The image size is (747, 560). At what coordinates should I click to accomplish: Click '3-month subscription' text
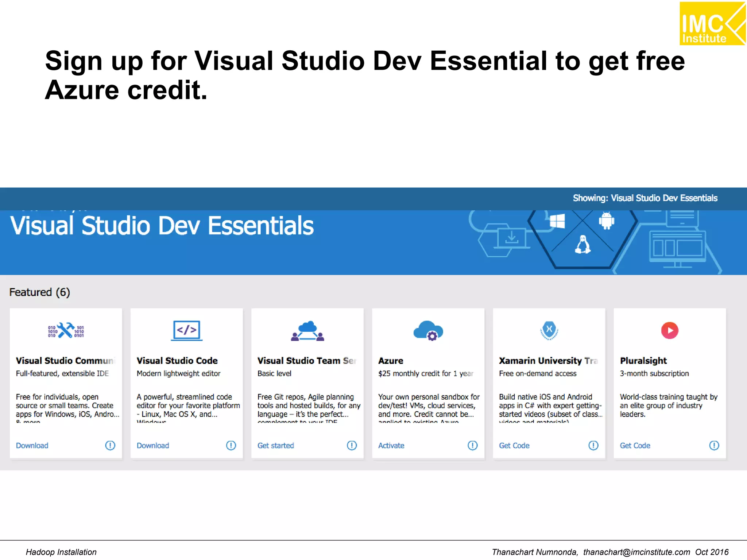tap(654, 373)
